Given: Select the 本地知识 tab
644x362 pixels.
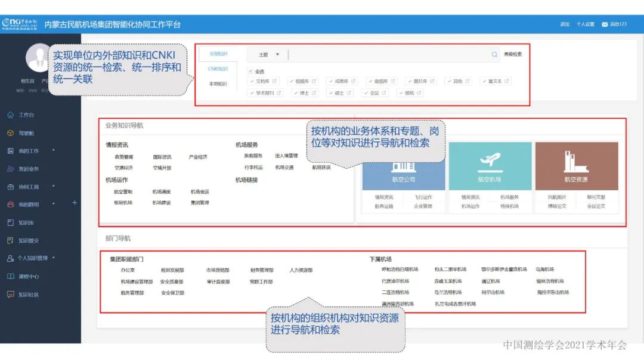Looking at the screenshot, I should [218, 84].
